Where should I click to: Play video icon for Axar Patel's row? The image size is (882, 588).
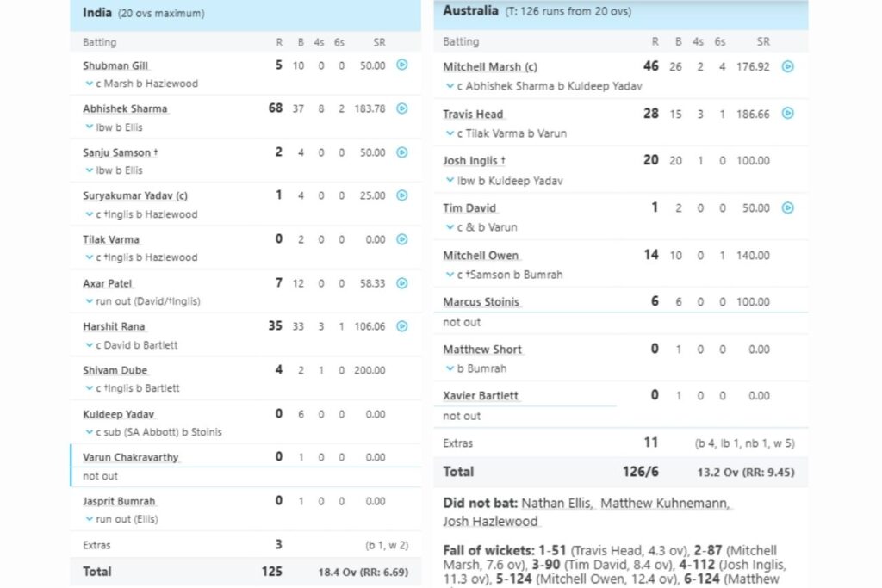pyautogui.click(x=401, y=283)
